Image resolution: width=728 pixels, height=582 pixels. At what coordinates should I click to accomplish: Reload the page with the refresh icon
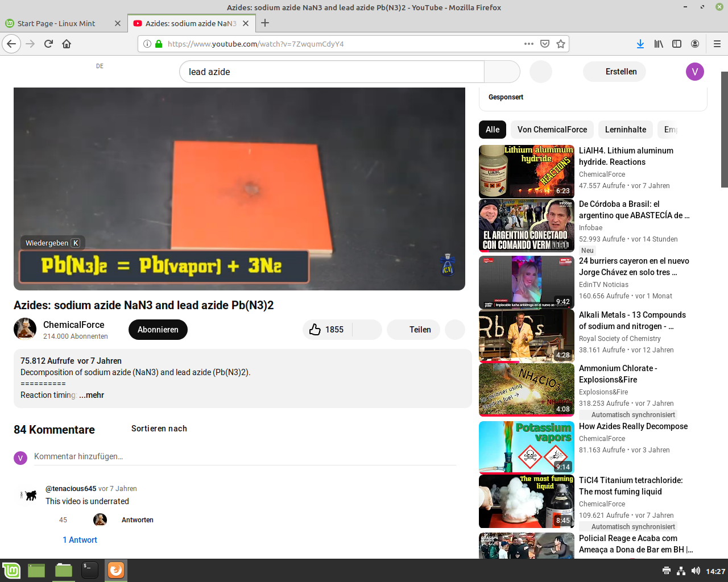point(48,44)
